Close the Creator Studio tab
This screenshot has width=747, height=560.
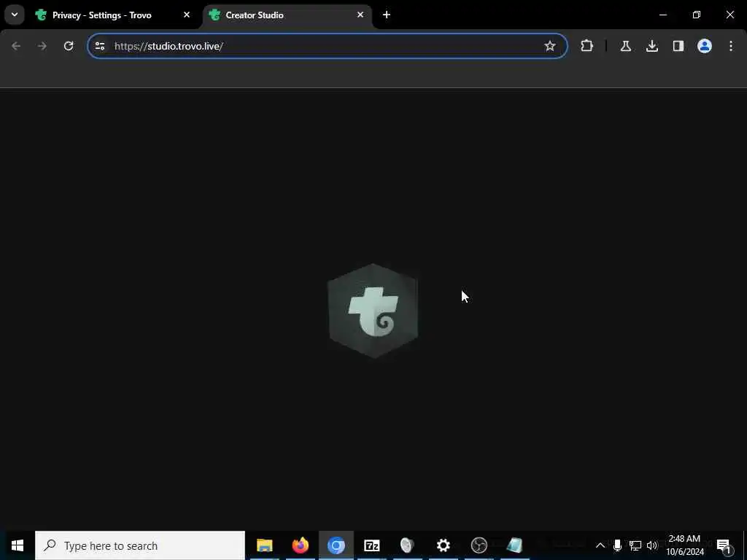[360, 15]
